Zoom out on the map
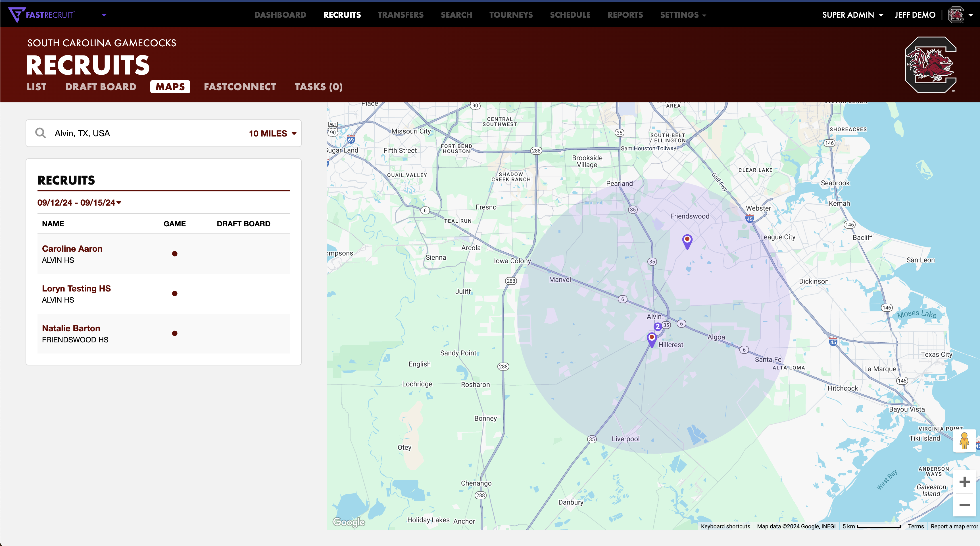This screenshot has height=546, width=980. click(964, 505)
